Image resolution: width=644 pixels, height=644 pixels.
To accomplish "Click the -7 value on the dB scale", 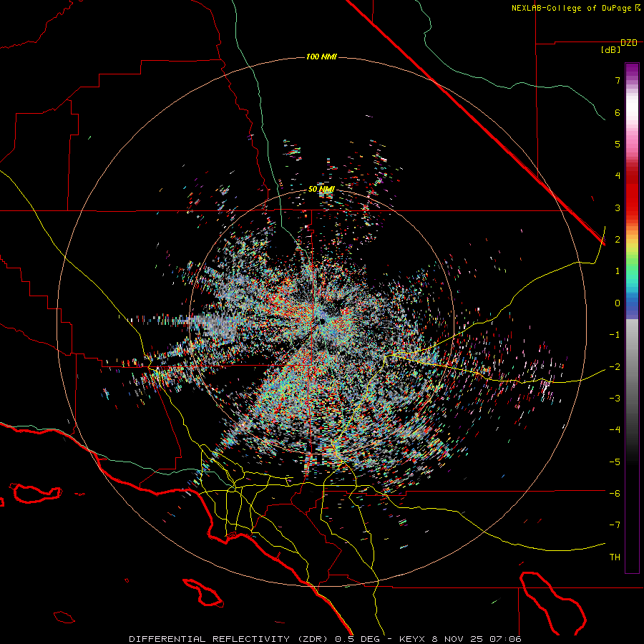I will click(615, 525).
